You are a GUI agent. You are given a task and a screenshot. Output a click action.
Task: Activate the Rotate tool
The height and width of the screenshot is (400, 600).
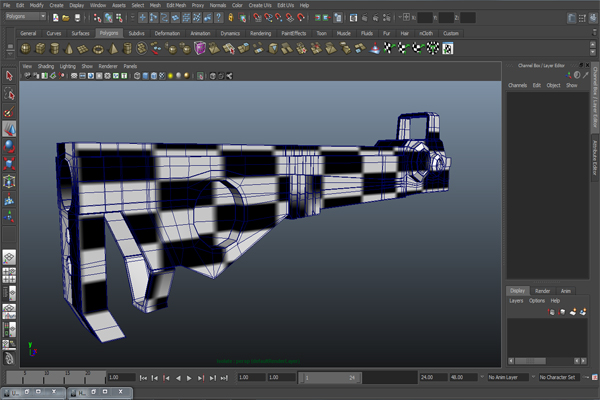pos(9,147)
